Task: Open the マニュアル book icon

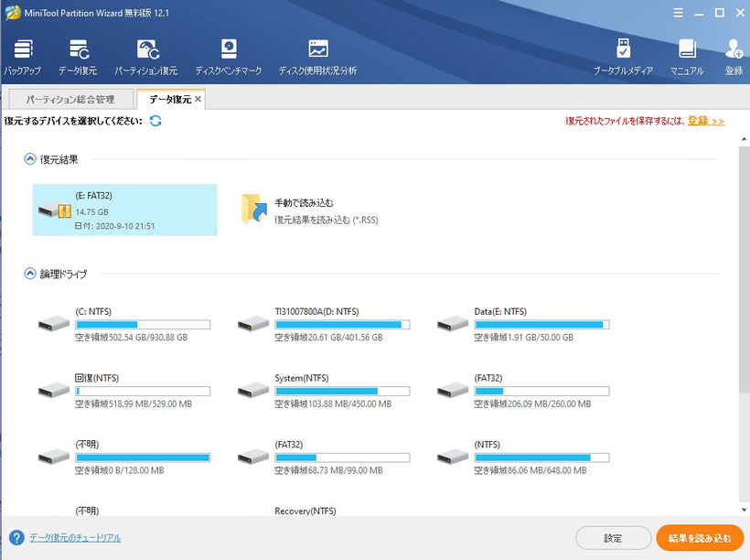Action: coord(687,49)
